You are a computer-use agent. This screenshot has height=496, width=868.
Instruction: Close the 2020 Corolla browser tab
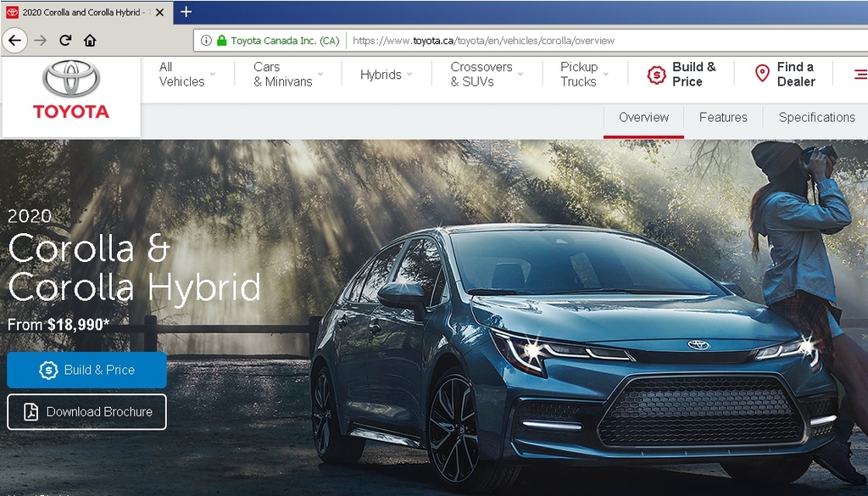[159, 12]
